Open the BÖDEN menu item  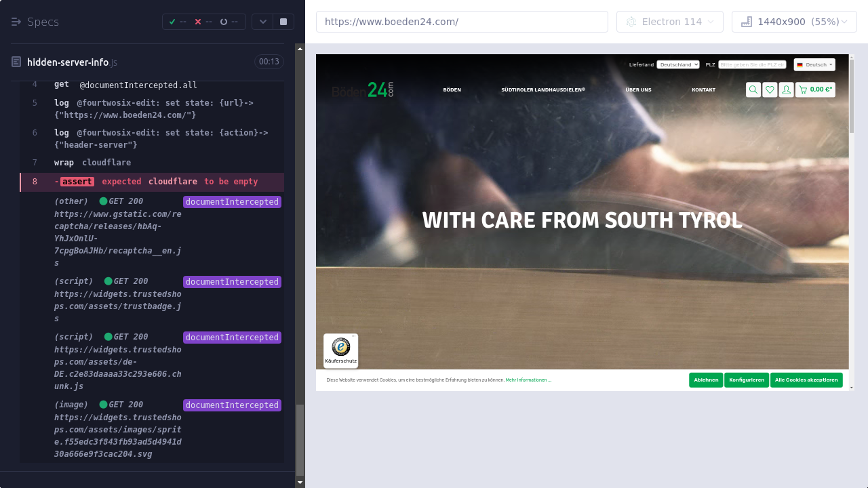click(452, 89)
